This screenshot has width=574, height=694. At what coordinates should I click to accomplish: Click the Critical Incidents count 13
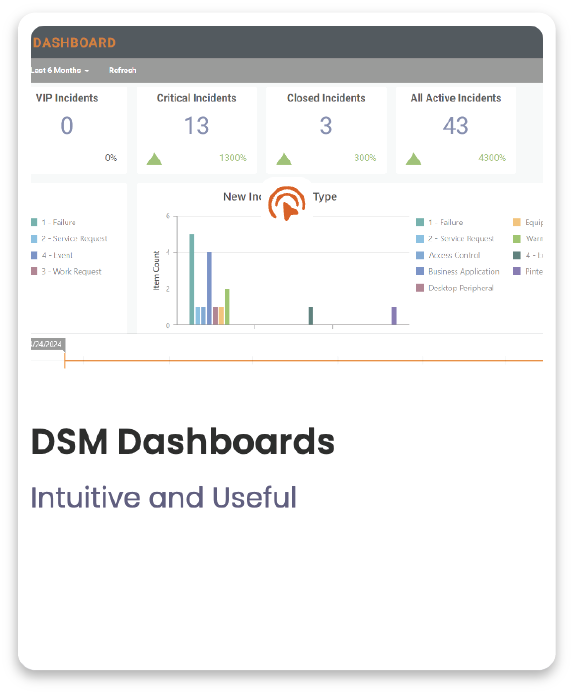click(196, 126)
